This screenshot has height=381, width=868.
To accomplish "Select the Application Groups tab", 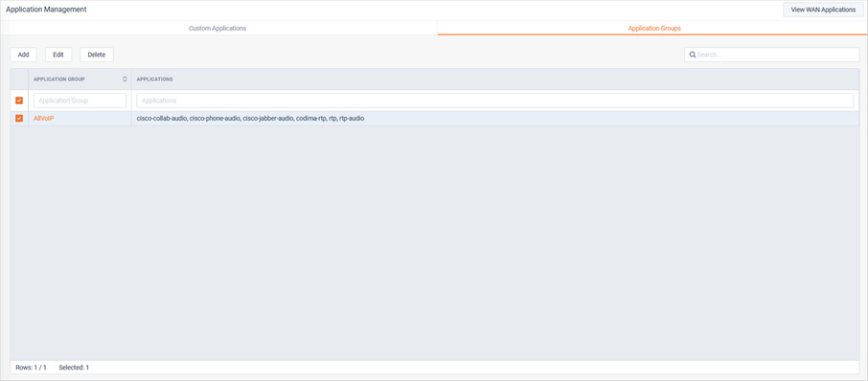I will point(654,28).
